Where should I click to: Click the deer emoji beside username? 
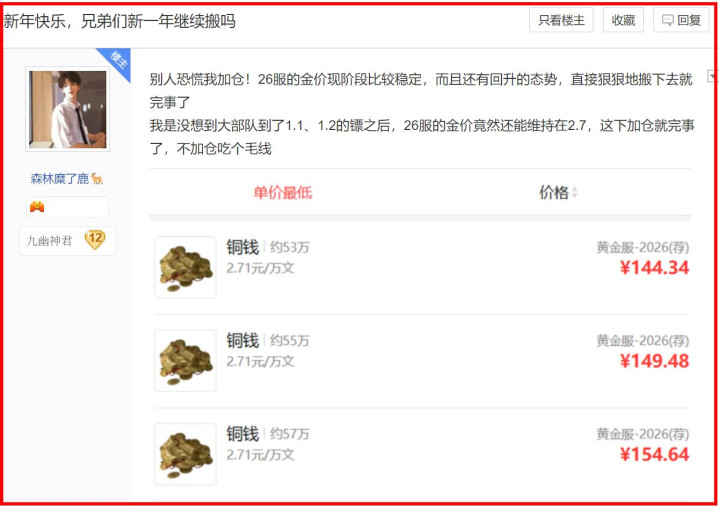97,178
